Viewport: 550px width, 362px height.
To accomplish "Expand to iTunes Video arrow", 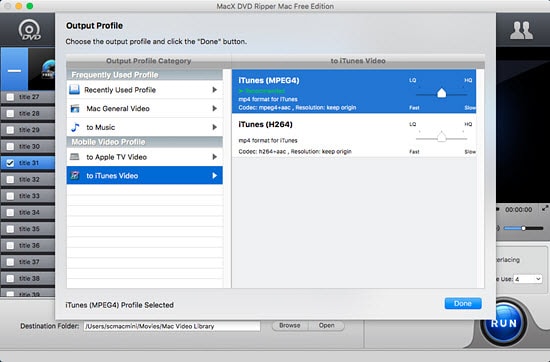I will click(214, 175).
